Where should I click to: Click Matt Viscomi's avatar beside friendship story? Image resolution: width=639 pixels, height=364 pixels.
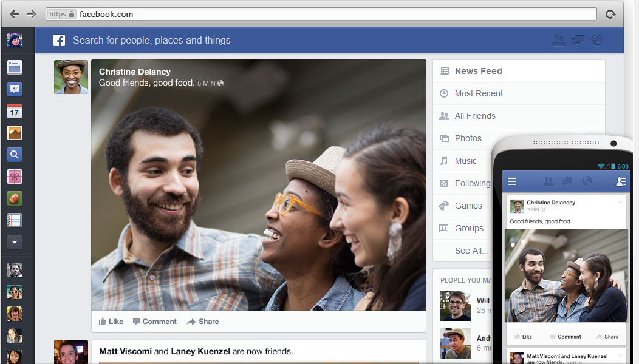point(71,352)
